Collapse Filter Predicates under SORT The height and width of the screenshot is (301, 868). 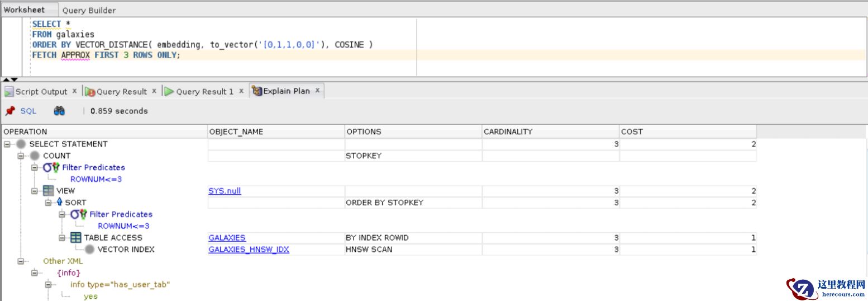[62, 214]
